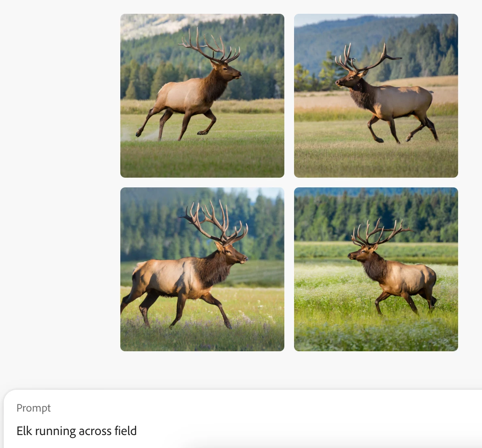Select the top-right elk image facing left
Image resolution: width=482 pixels, height=448 pixels.
coord(376,96)
